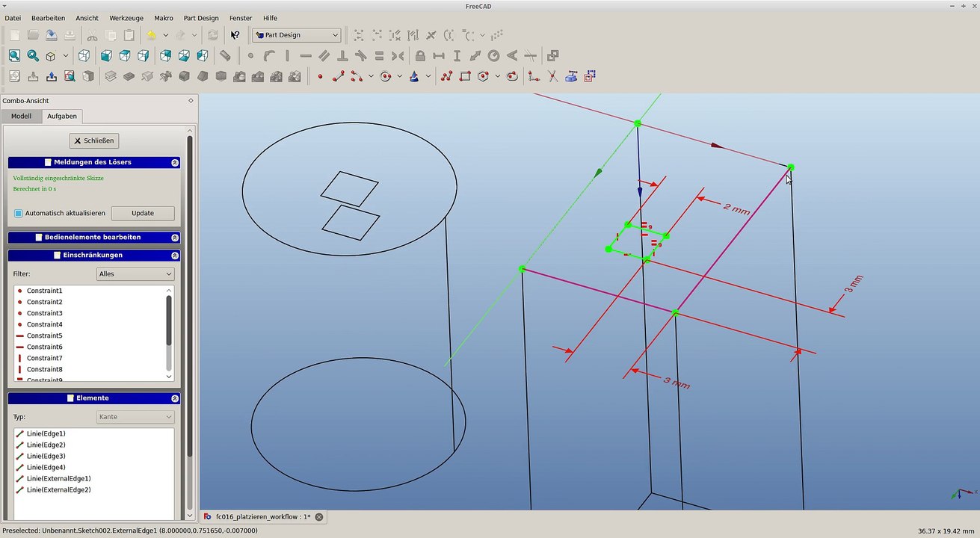The width and height of the screenshot is (980, 538).
Task: Click the external geometry tool icon
Action: (x=571, y=76)
